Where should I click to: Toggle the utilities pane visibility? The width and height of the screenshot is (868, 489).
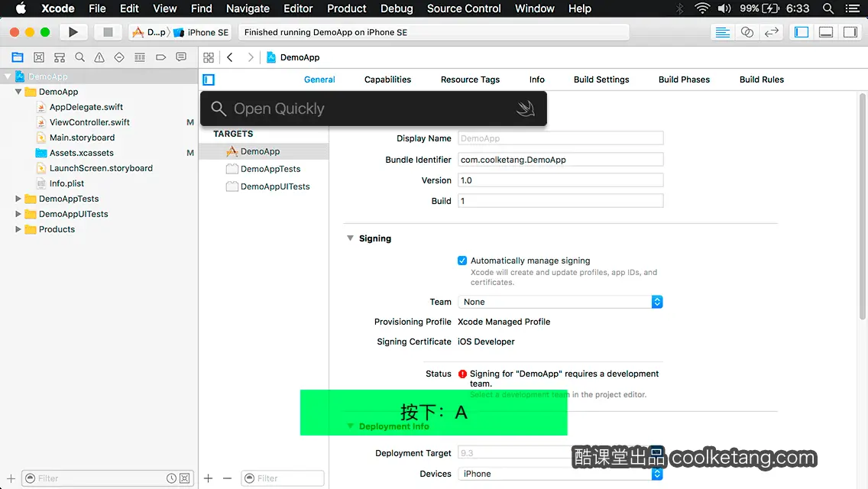850,32
